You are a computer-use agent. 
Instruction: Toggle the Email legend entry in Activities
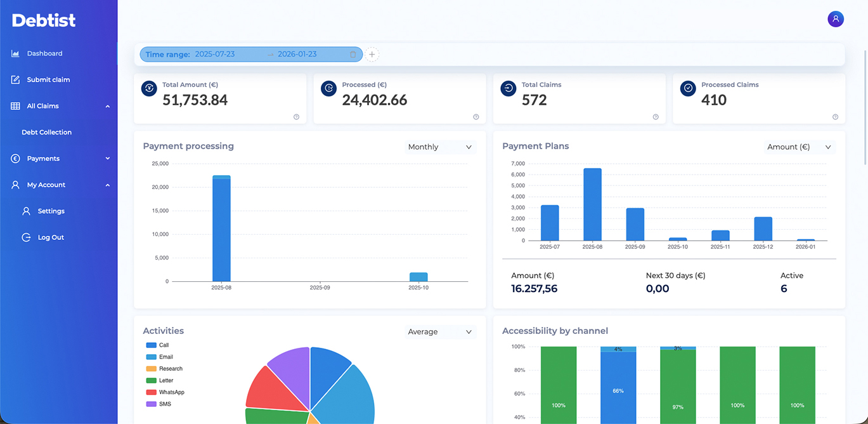coord(160,357)
